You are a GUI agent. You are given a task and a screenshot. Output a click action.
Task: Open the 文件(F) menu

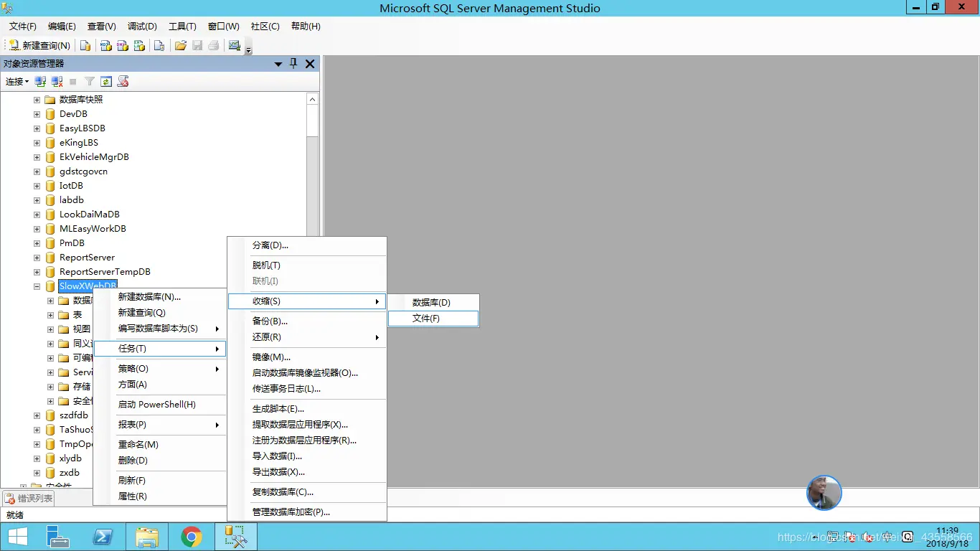tap(23, 26)
